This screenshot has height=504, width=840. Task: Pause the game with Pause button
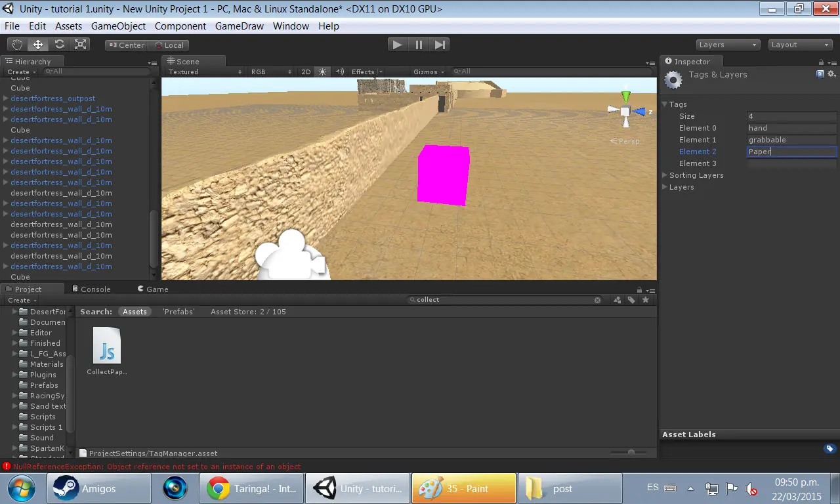[419, 45]
